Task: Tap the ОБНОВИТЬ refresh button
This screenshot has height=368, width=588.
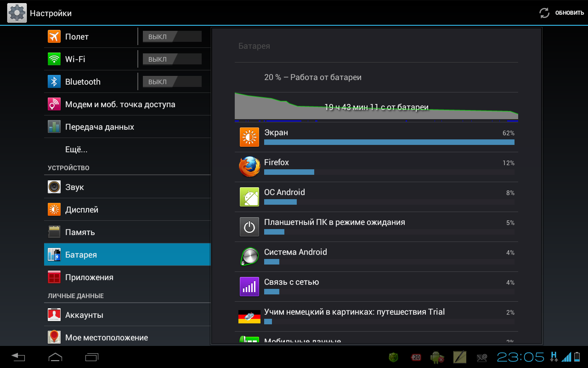Action: (562, 13)
